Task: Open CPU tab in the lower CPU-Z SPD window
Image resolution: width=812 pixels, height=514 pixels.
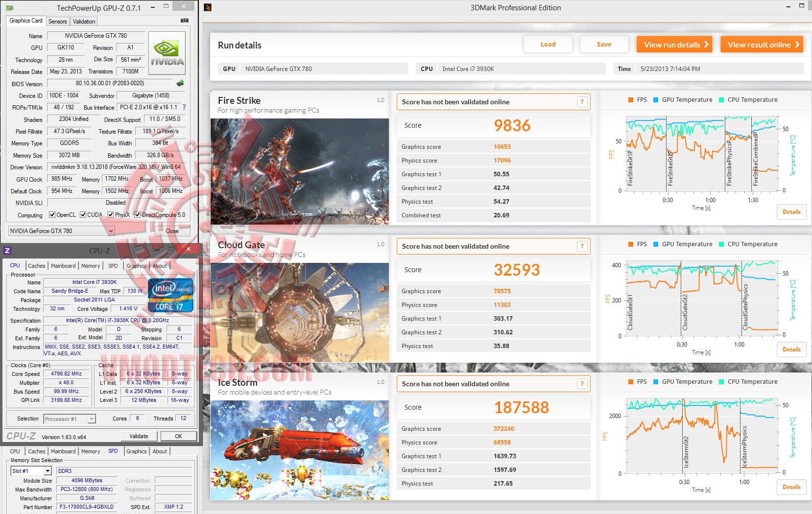Action: (15, 451)
